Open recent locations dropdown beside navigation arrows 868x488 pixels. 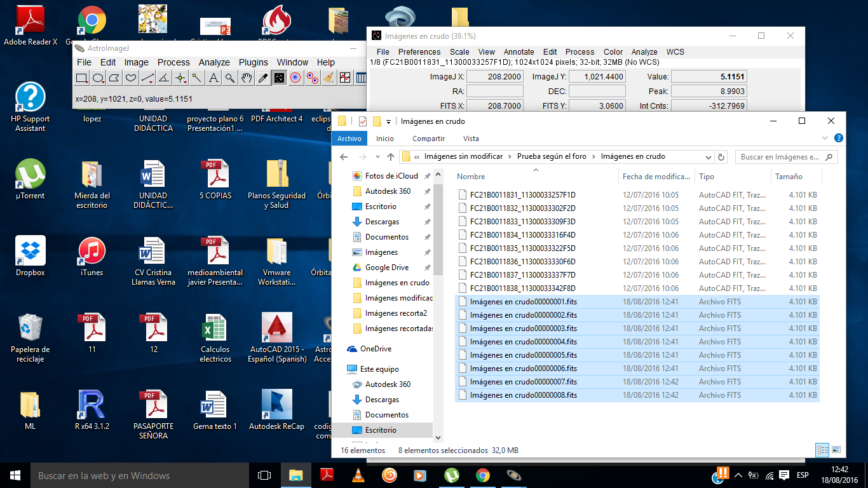[x=376, y=157]
